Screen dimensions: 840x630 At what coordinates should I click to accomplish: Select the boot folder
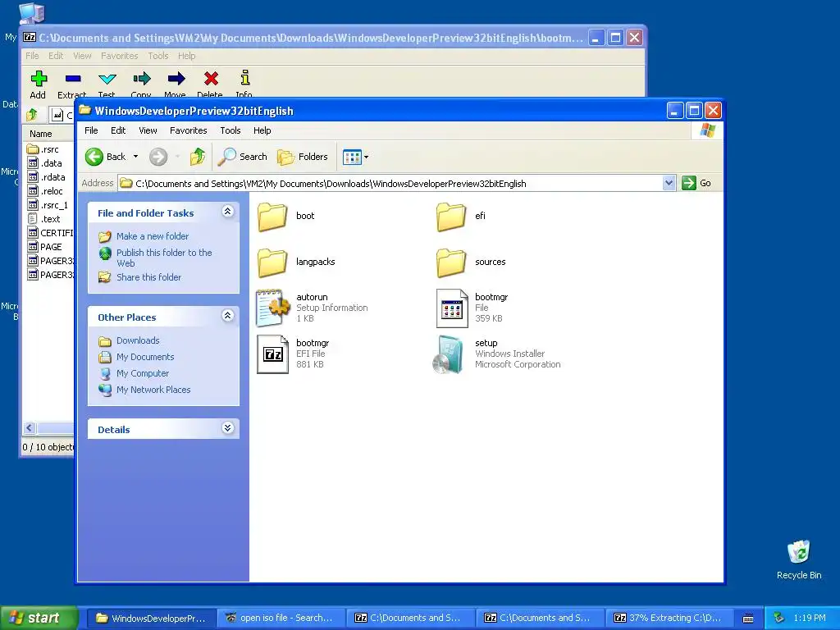286,217
